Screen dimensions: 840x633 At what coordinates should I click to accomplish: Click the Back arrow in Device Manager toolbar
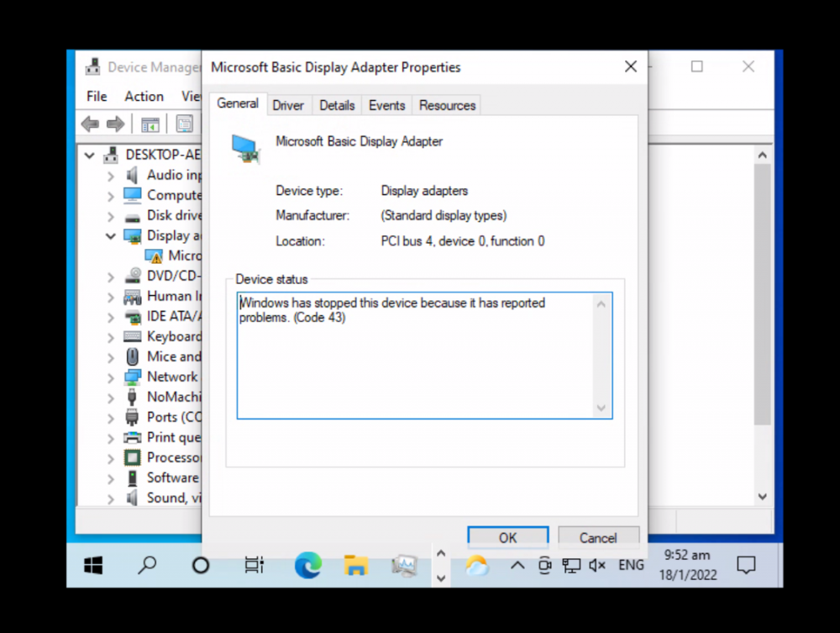pos(90,124)
